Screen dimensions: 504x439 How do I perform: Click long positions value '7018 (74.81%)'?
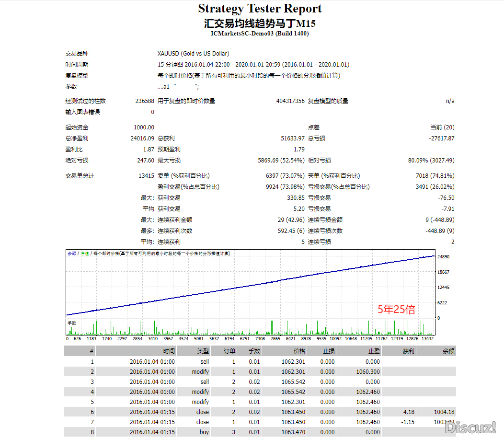[x=435, y=176]
